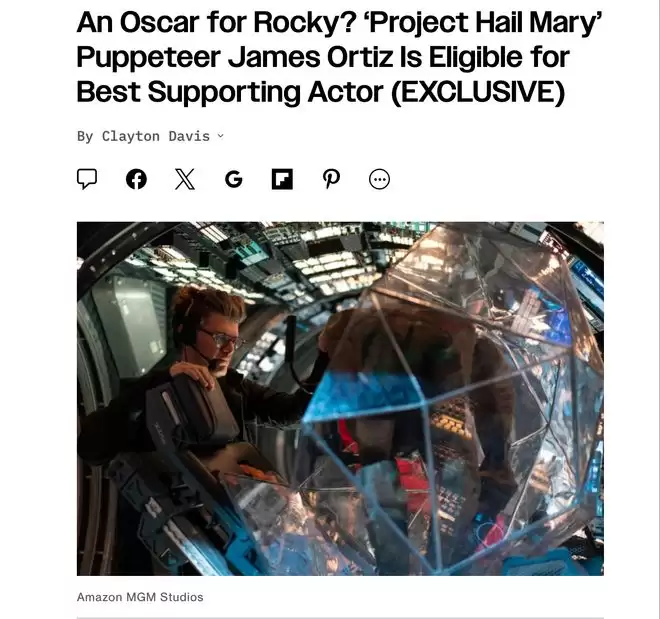This screenshot has height=619, width=660.
Task: Click '(EXCLUSIVE)' in the headline
Action: click(x=478, y=91)
